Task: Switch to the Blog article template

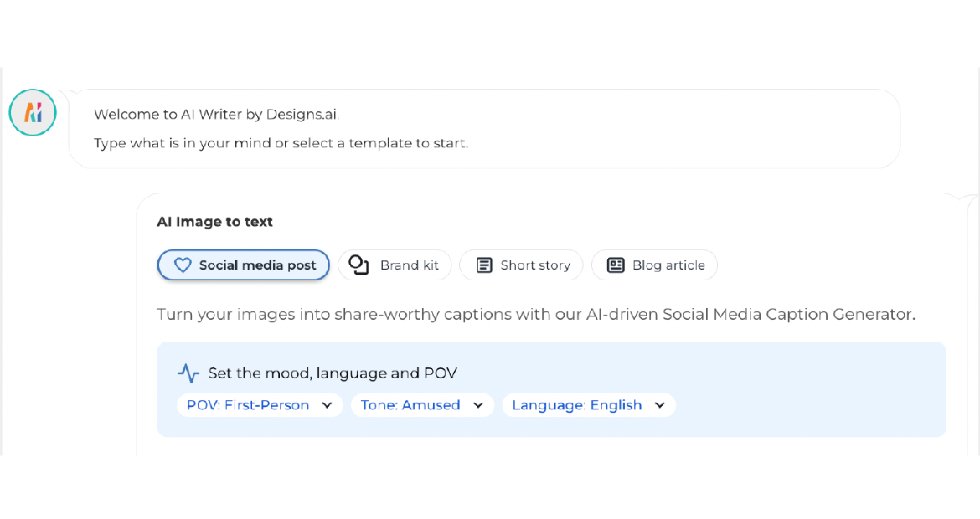Action: pos(654,265)
